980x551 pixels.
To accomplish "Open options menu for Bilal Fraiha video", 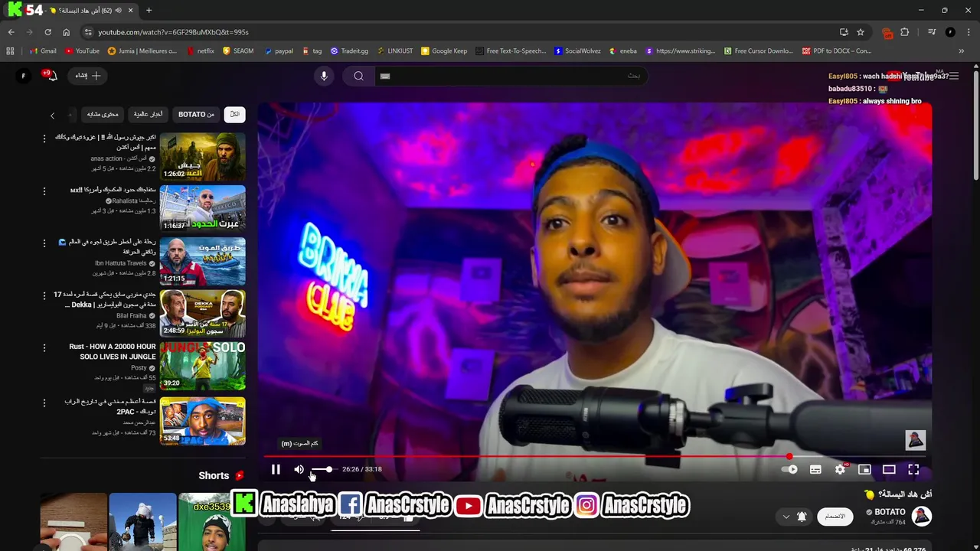I will [x=44, y=295].
